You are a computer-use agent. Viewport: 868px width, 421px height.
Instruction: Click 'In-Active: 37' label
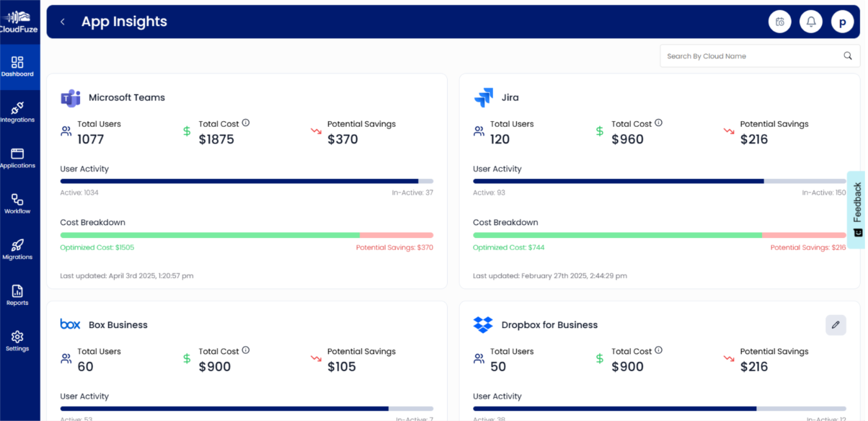click(x=412, y=192)
